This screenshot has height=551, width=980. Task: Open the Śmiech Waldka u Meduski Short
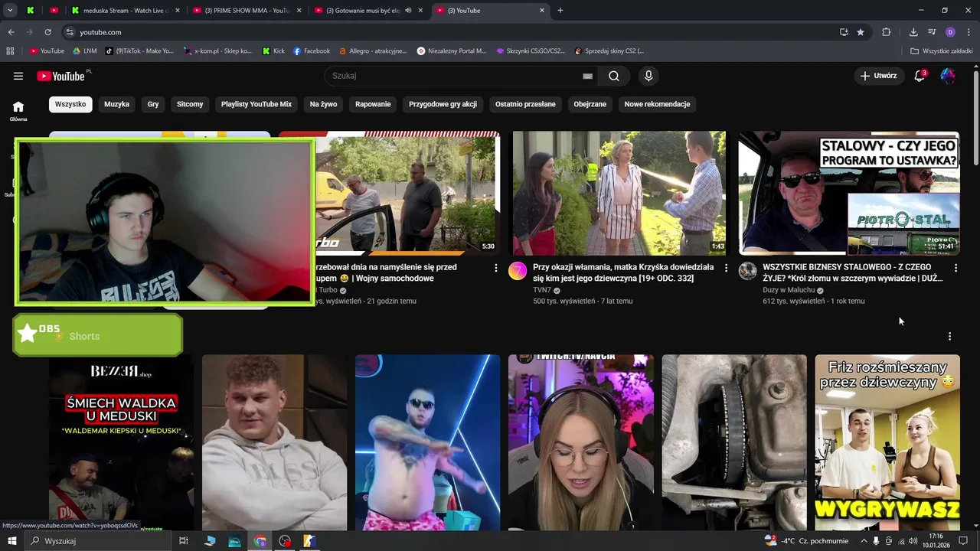click(x=121, y=442)
